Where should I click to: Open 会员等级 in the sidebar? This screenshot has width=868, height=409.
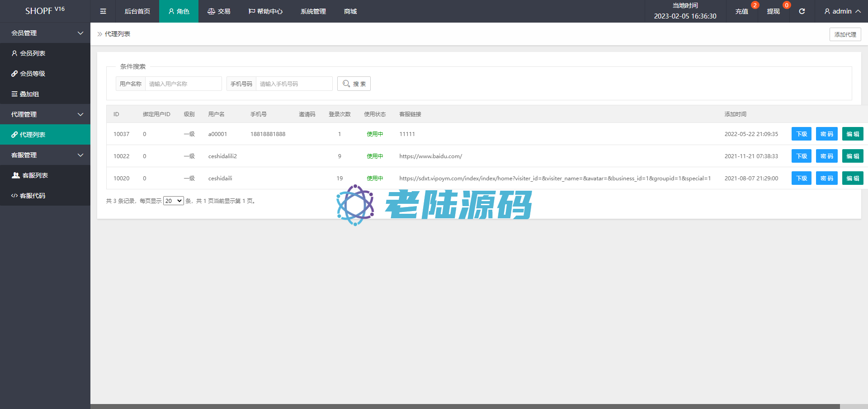click(33, 74)
